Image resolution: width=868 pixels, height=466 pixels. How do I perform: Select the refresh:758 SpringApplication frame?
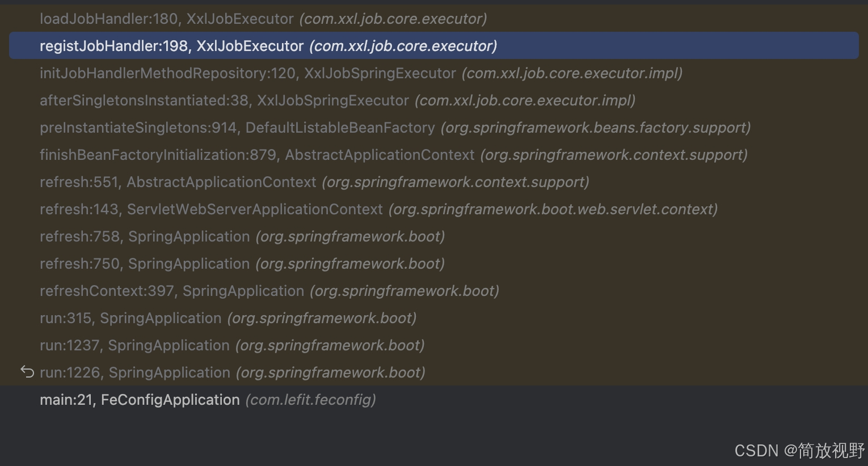pos(144,236)
